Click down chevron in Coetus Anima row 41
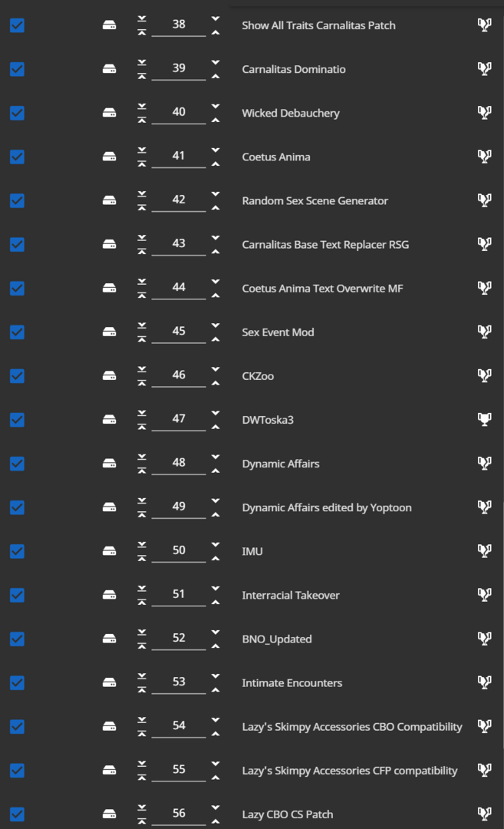The image size is (504, 829). [x=216, y=150]
